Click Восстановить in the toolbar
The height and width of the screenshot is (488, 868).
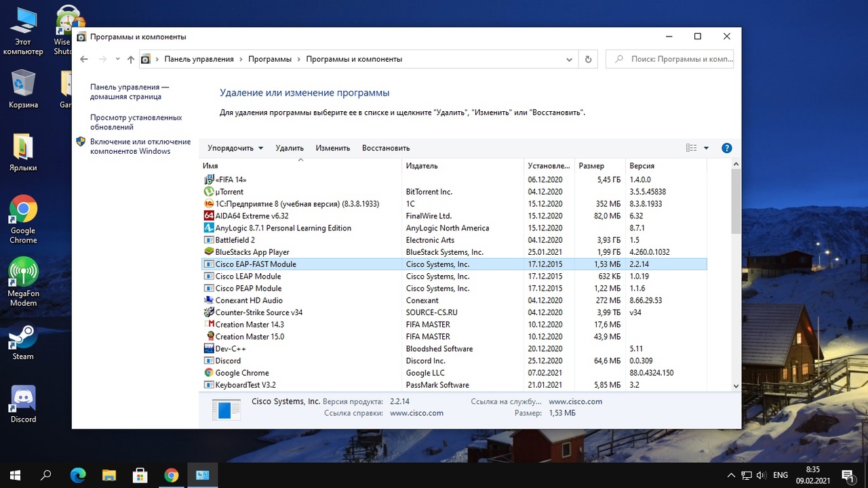click(386, 148)
